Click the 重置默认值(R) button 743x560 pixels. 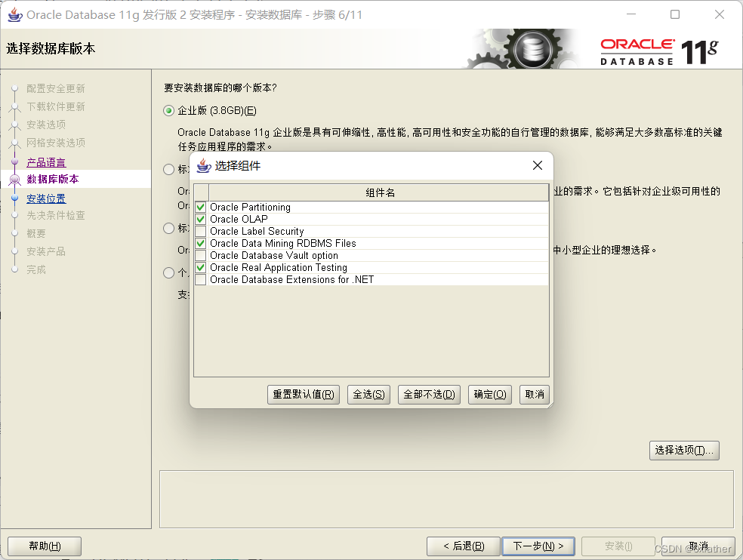303,394
